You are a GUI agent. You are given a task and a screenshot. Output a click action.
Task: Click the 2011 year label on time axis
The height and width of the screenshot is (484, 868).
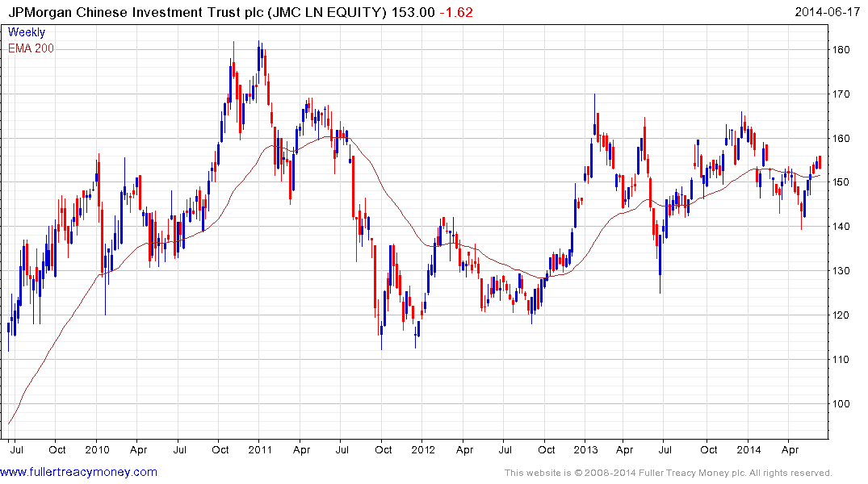(x=260, y=449)
